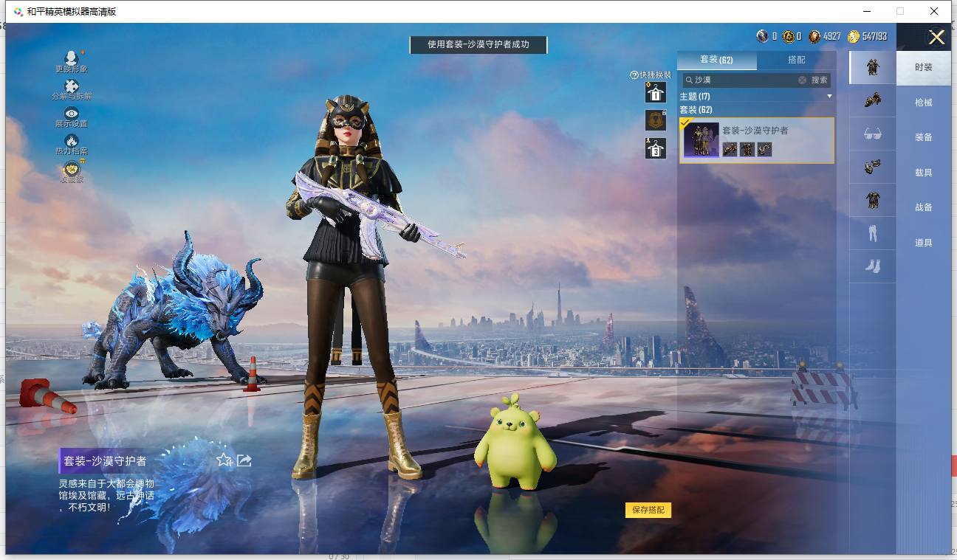Click the blue horned beast mount
Image resolution: width=957 pixels, height=560 pixels.
[172, 310]
